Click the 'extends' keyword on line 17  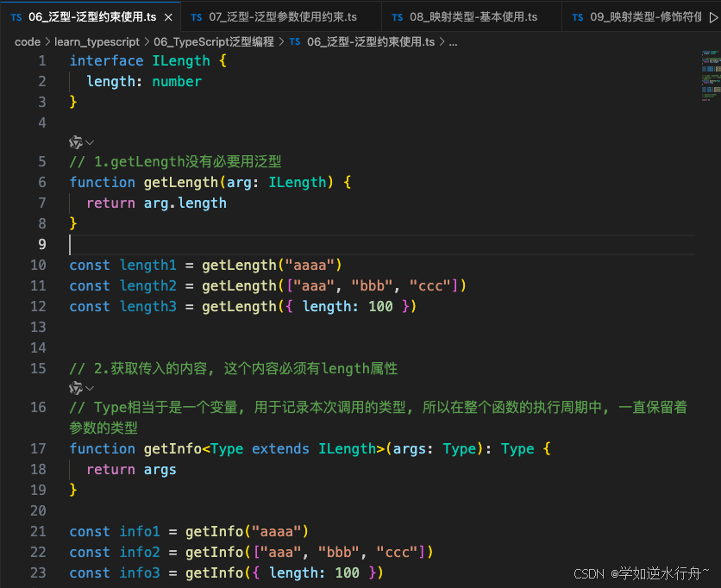(x=280, y=448)
